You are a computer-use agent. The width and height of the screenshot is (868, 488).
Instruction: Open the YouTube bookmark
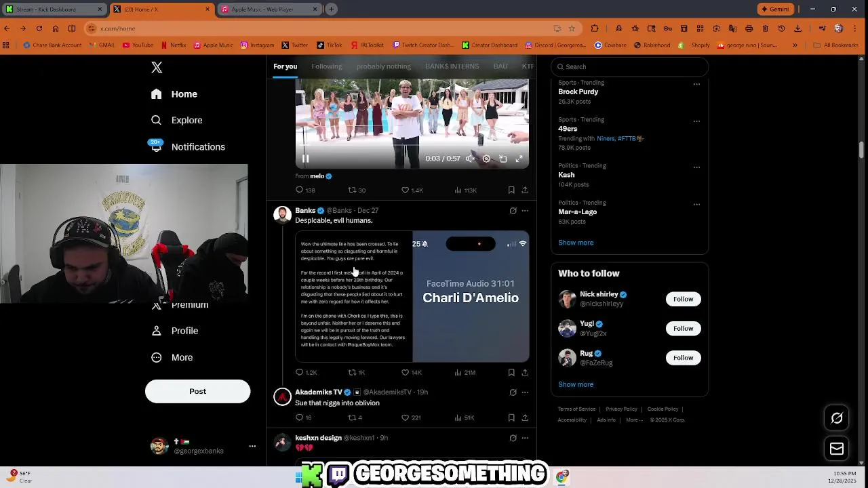138,45
